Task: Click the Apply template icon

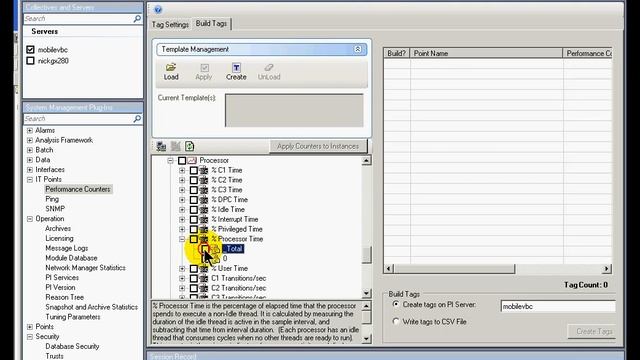Action: click(204, 67)
